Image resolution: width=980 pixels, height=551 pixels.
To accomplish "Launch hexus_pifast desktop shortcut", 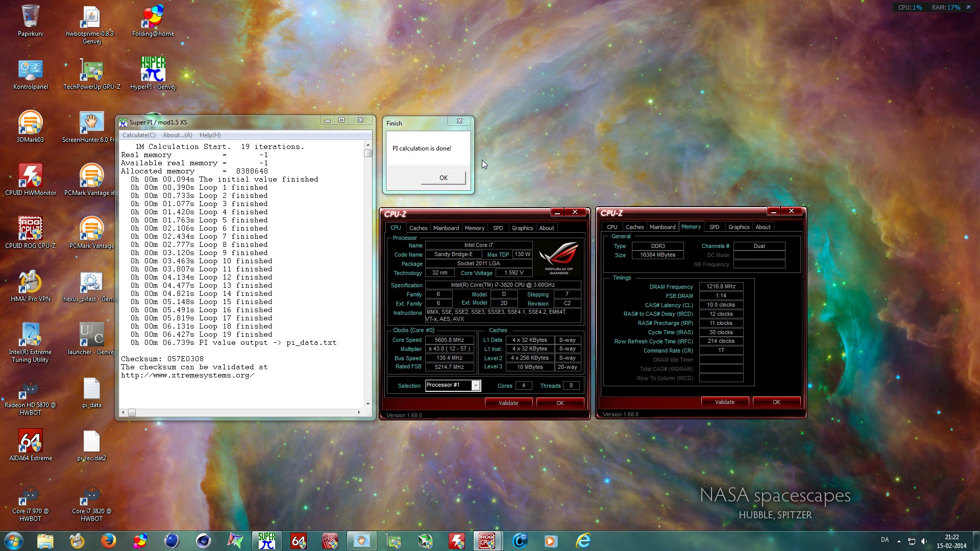I will 90,286.
